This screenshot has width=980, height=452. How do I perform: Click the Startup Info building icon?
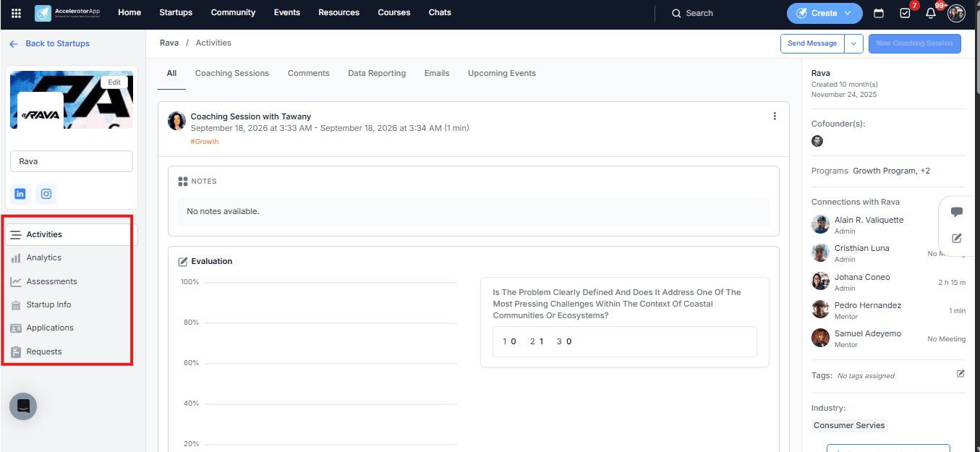tap(16, 305)
